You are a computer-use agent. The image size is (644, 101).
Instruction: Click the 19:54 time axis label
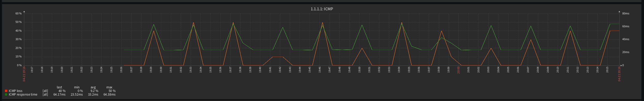click(399, 70)
